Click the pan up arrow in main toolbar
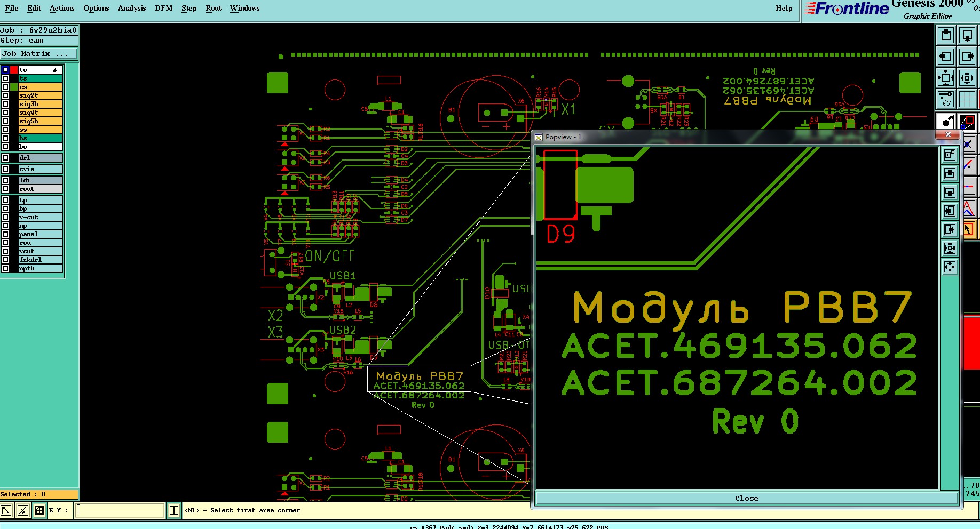The height and width of the screenshot is (529, 980). pyautogui.click(x=946, y=36)
